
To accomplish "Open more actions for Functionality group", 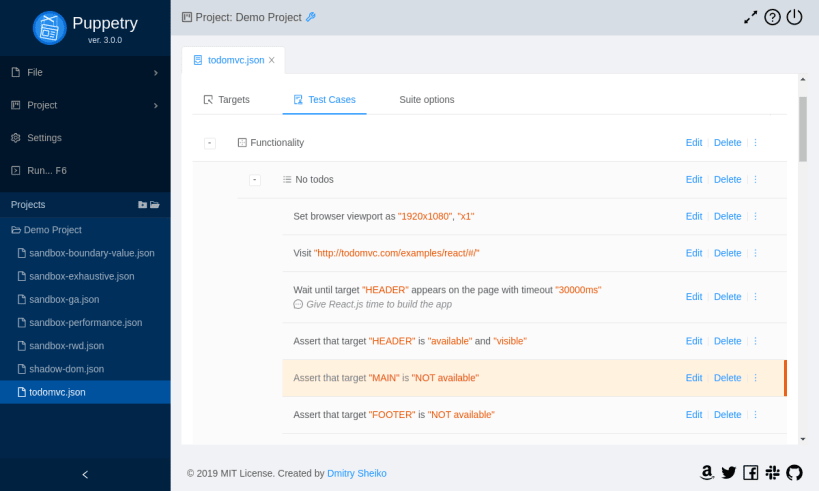I will pos(755,143).
